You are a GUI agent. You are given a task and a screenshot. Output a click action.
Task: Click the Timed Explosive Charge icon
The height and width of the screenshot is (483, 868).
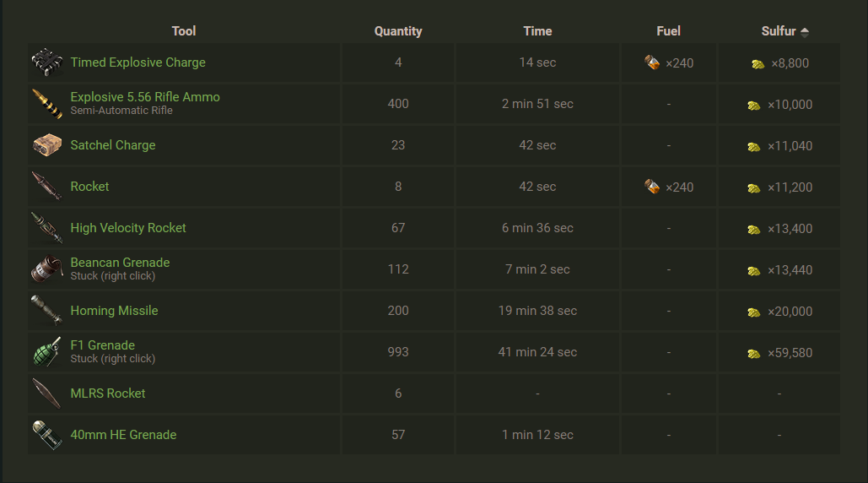point(47,62)
